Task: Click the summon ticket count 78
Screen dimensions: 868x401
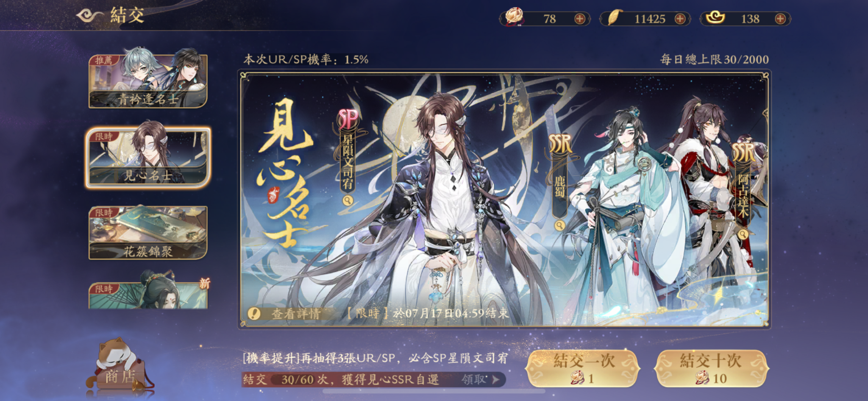Action: [549, 19]
